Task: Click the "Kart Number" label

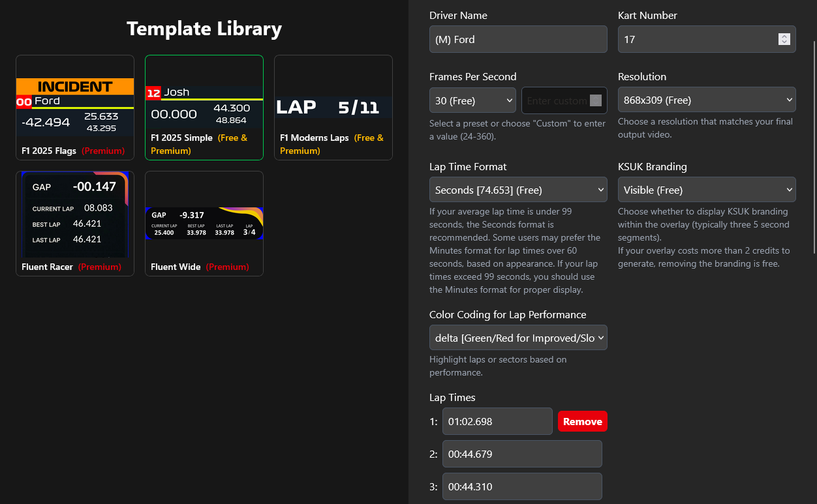Action: [x=647, y=15]
